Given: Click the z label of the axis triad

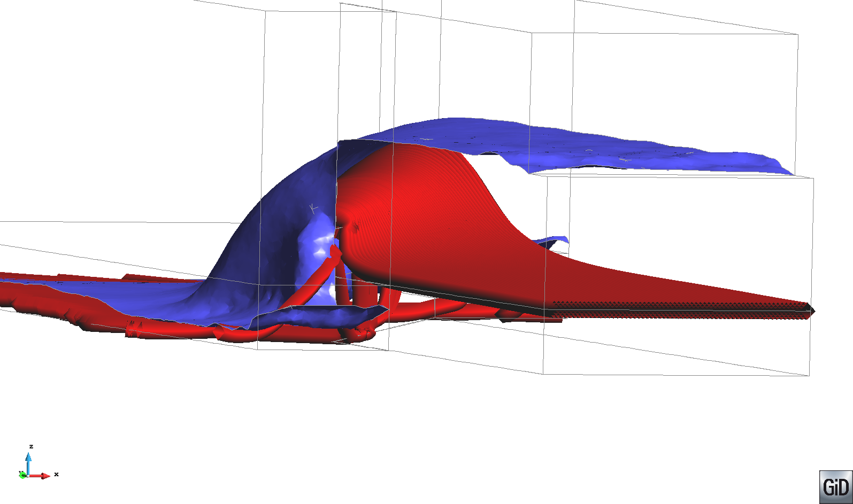Looking at the screenshot, I should (x=32, y=446).
